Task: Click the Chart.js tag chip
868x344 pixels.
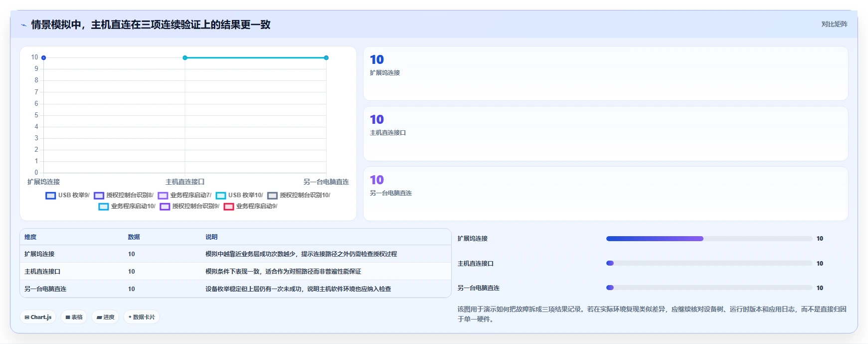Action: (38, 317)
